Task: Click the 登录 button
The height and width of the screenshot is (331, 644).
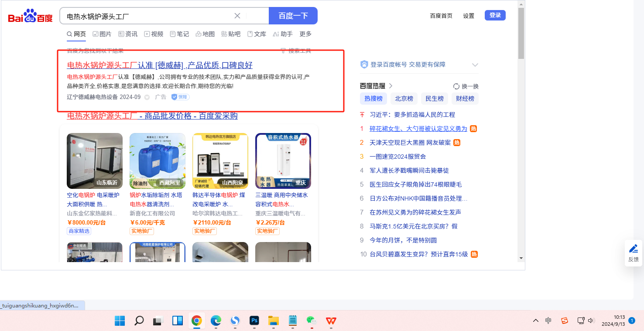Action: point(495,15)
